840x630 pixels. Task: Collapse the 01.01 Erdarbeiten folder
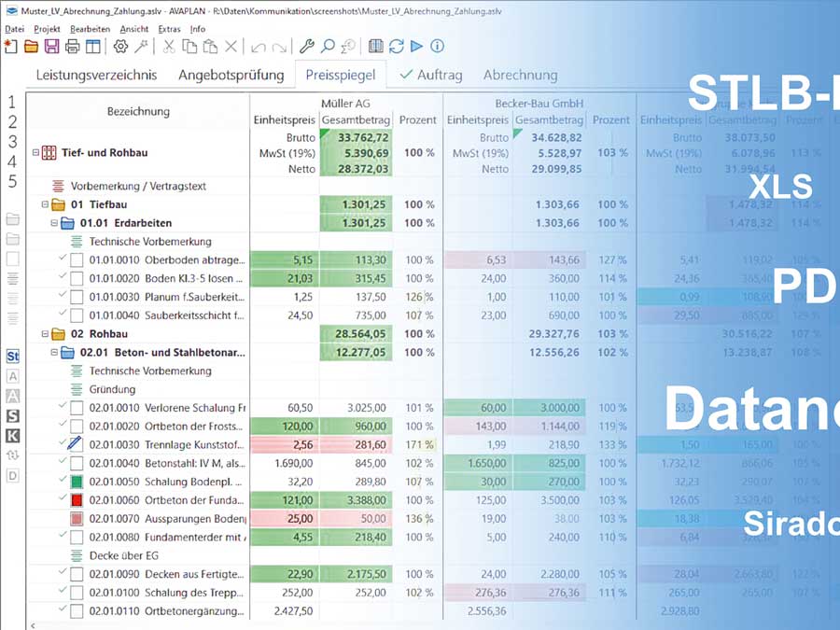[x=54, y=223]
